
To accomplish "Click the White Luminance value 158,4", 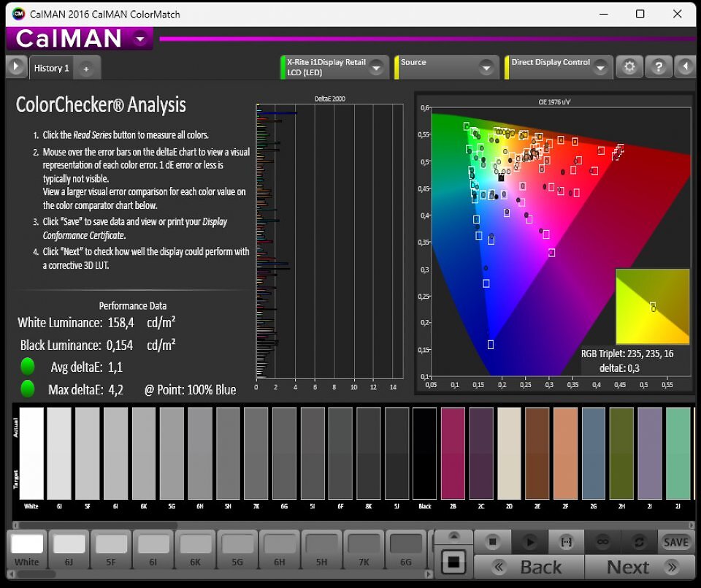I will coord(120,323).
